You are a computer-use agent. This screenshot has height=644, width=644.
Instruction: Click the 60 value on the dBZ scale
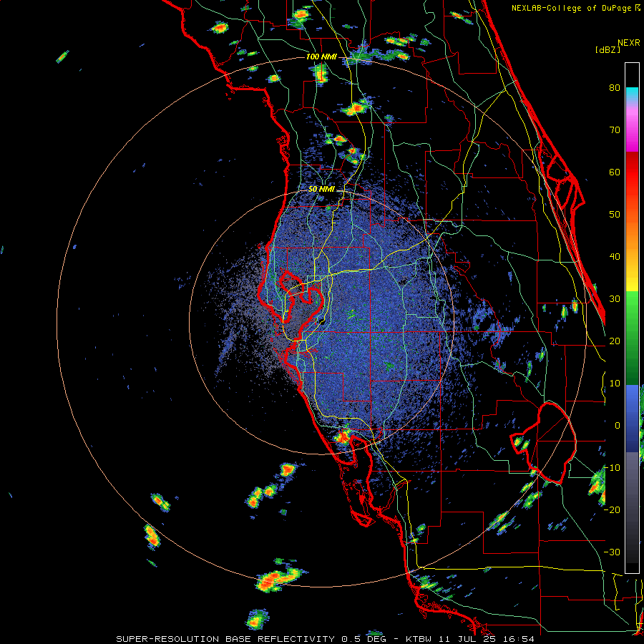[x=615, y=172]
